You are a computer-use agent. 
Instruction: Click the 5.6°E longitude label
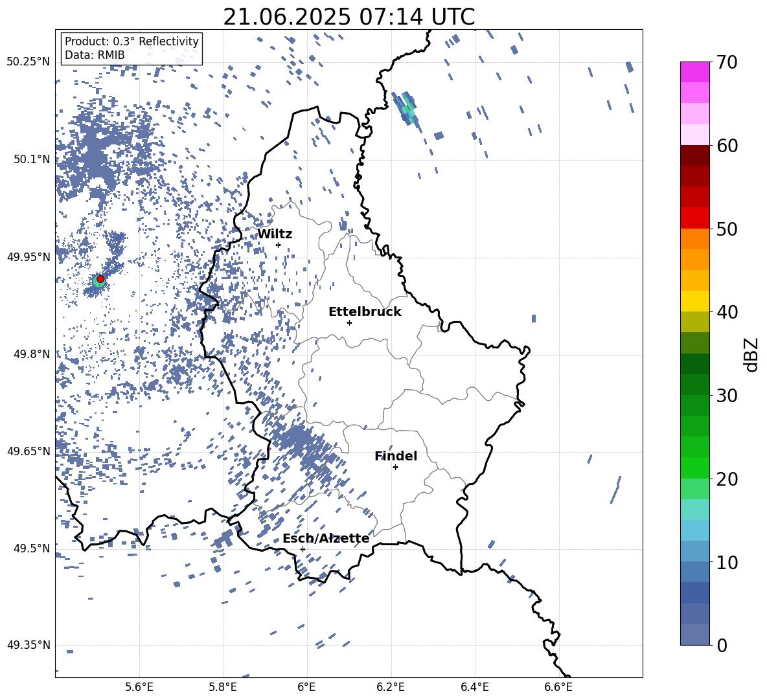(139, 687)
